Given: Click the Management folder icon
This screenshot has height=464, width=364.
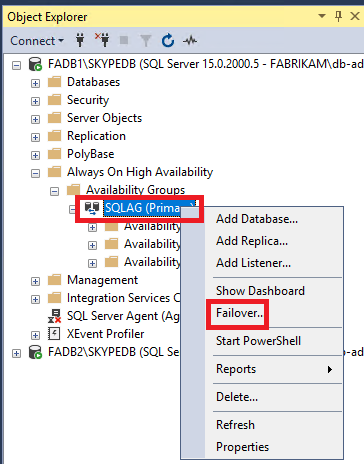Looking at the screenshot, I should [54, 280].
